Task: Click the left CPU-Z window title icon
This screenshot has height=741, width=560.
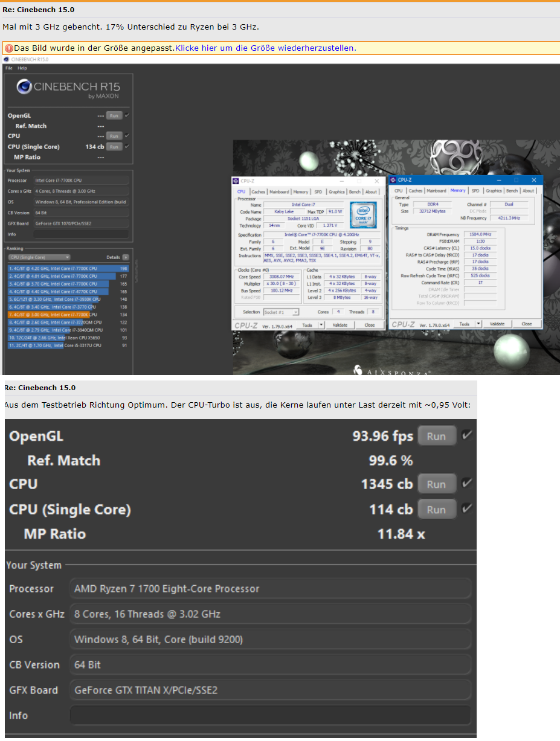Action: pos(237,181)
